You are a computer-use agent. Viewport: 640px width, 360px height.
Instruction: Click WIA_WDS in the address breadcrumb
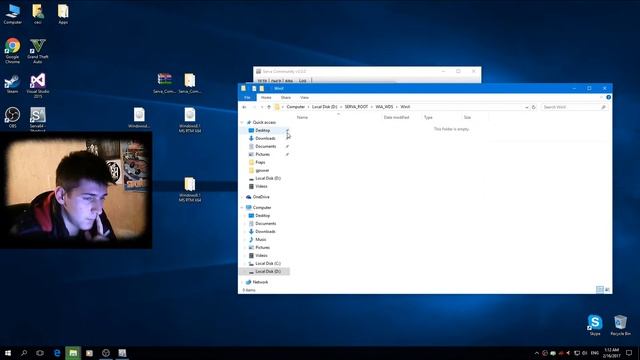384,107
